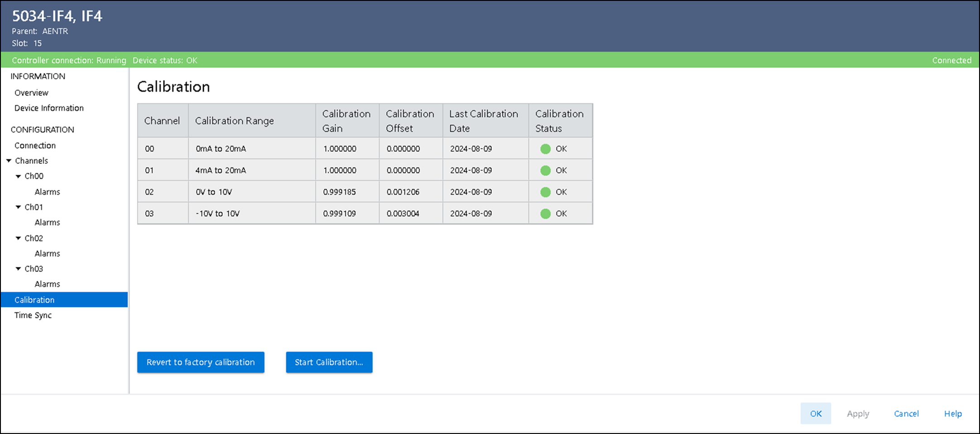Confirm with the OK button
This screenshot has width=980, height=434.
[x=816, y=414]
